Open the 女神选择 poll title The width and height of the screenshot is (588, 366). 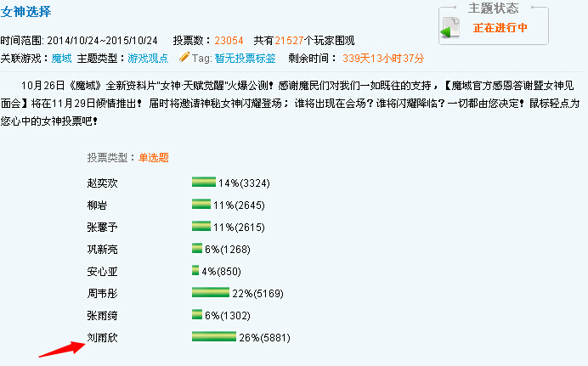click(26, 12)
